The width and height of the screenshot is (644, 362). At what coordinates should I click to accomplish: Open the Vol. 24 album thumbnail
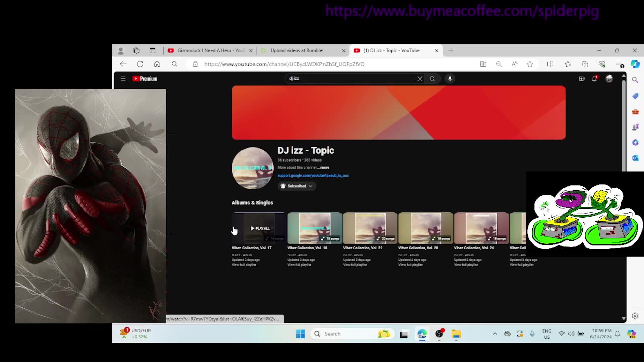[x=481, y=228]
